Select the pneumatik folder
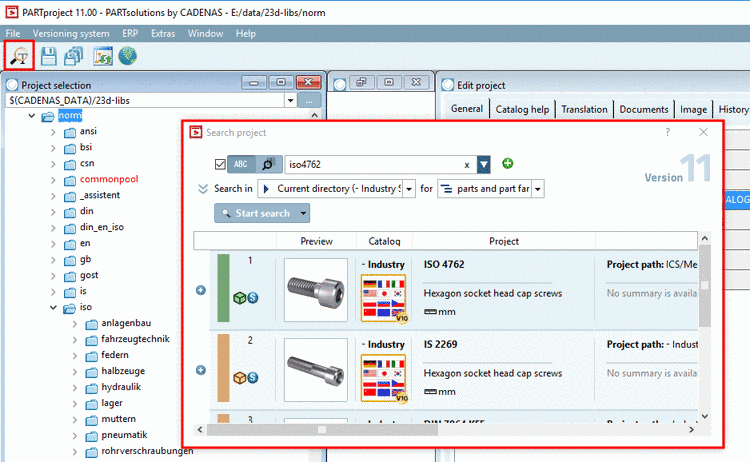750x462 pixels. [124, 435]
